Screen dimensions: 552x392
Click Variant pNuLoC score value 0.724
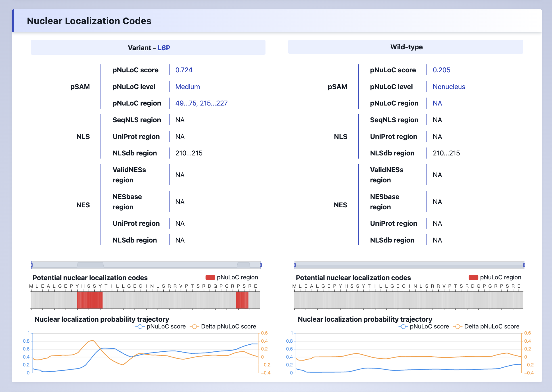tap(184, 70)
